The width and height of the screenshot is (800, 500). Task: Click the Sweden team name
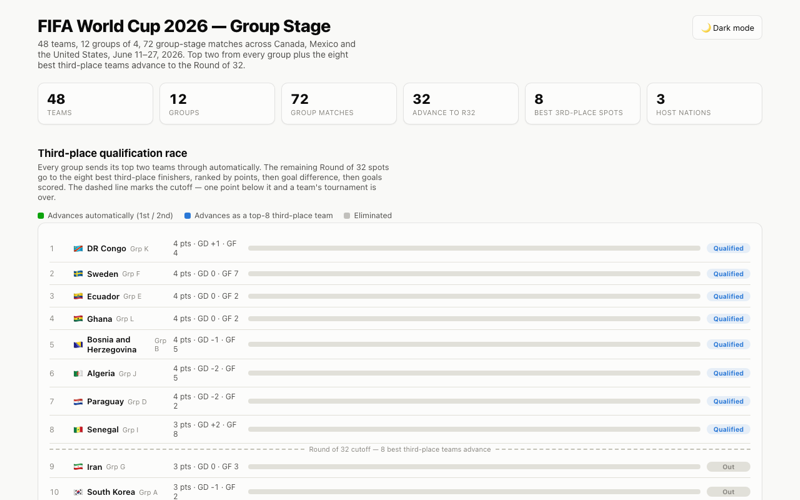[x=103, y=274]
